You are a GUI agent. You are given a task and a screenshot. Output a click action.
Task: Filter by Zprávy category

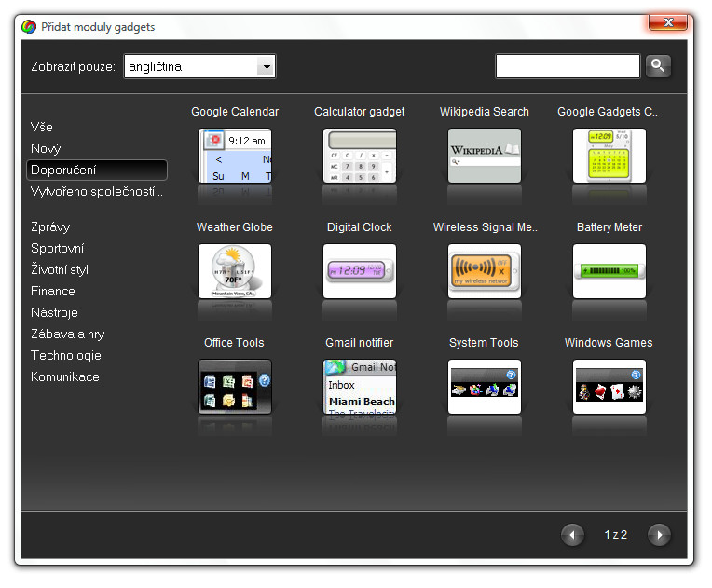(x=50, y=227)
